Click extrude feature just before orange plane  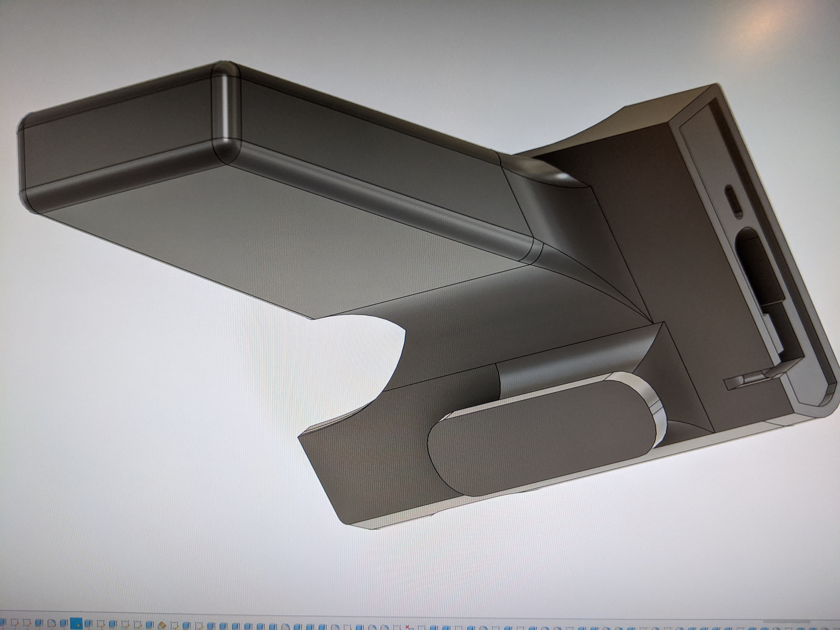[150, 624]
